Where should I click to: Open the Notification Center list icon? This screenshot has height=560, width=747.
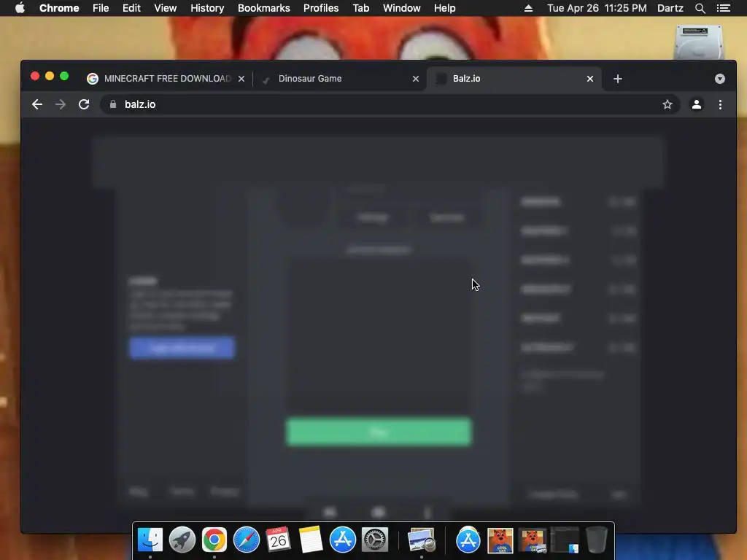(x=724, y=8)
